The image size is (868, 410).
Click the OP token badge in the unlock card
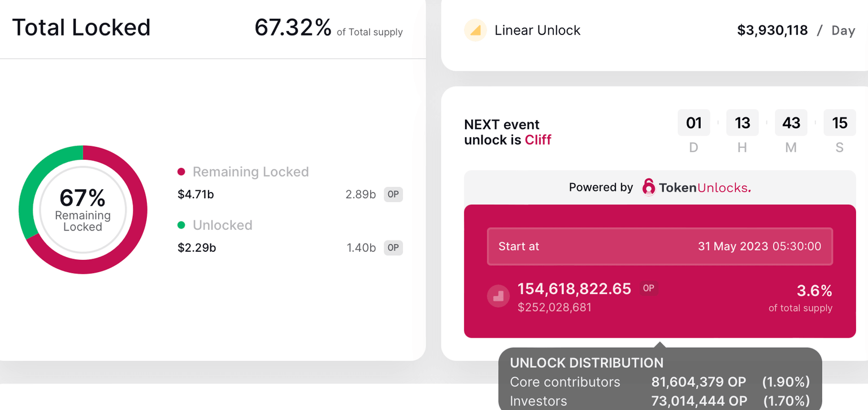click(649, 288)
